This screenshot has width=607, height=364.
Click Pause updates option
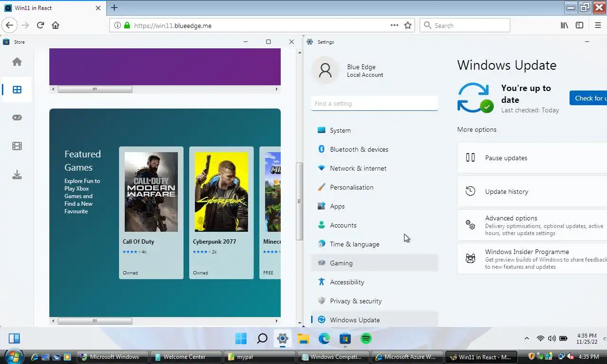[532, 158]
